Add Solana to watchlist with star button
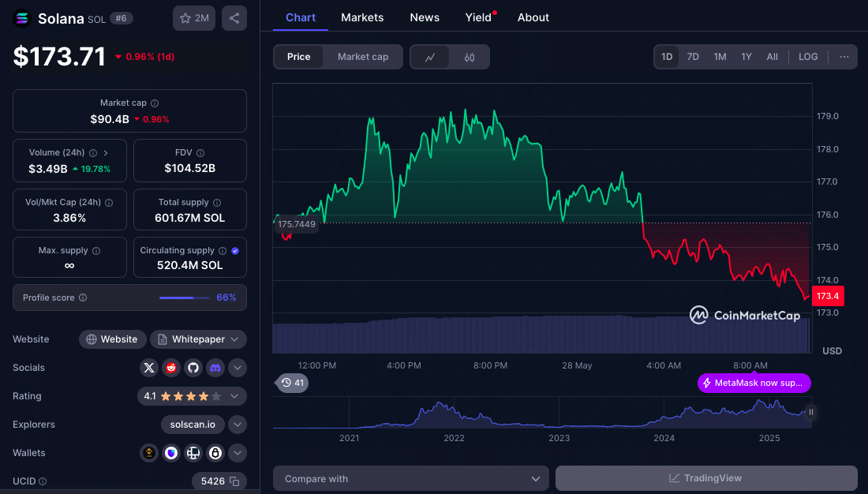This screenshot has width=868, height=494. (x=194, y=18)
